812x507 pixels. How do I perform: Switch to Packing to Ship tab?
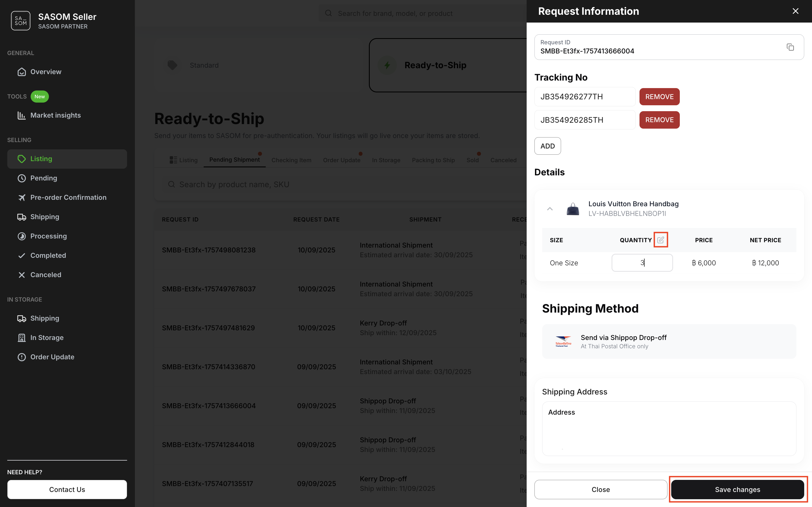coord(433,160)
